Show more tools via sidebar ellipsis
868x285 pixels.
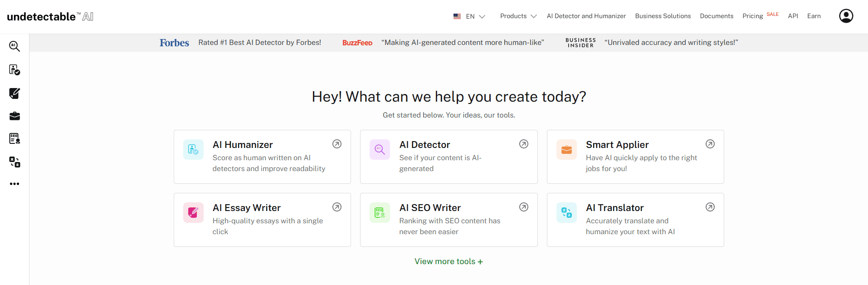pos(15,184)
